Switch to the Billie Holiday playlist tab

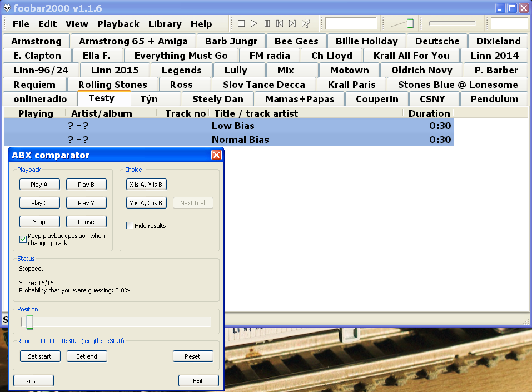tap(366, 41)
